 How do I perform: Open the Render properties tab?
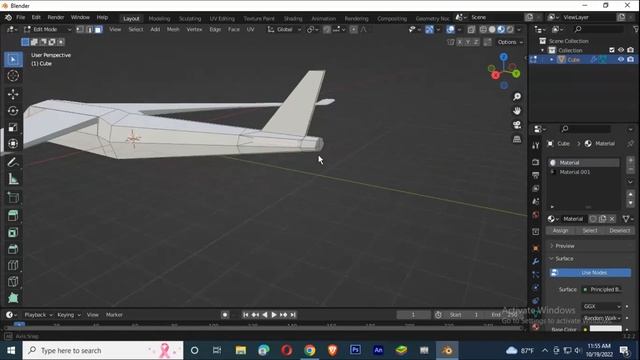(536, 162)
